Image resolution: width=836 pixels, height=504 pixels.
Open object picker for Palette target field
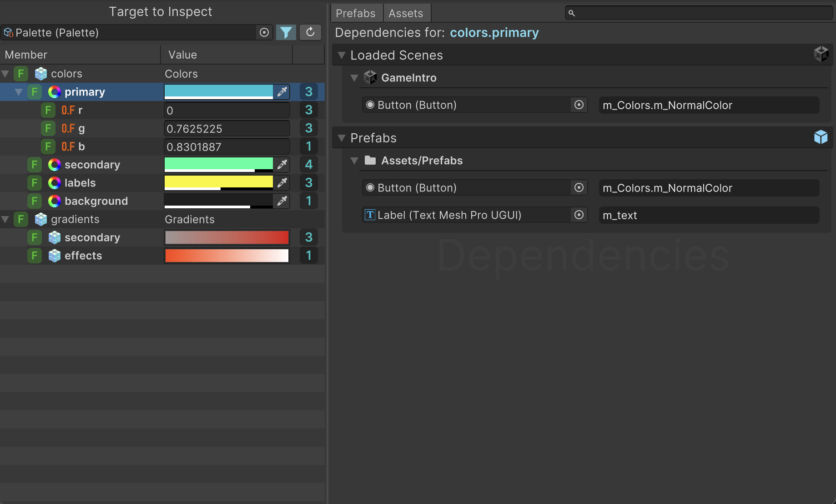pyautogui.click(x=264, y=32)
